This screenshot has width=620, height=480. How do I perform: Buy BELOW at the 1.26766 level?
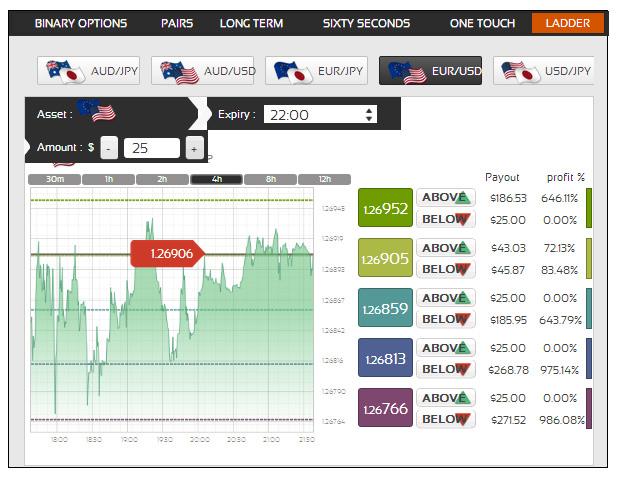446,419
